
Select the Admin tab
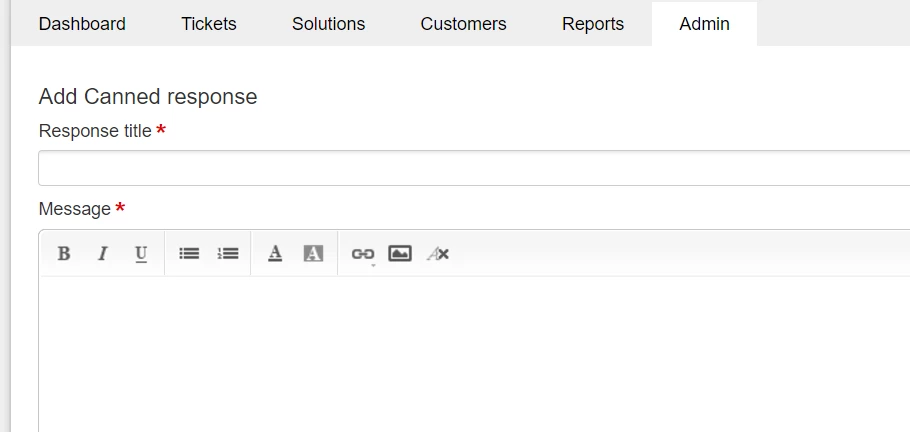pyautogui.click(x=704, y=24)
